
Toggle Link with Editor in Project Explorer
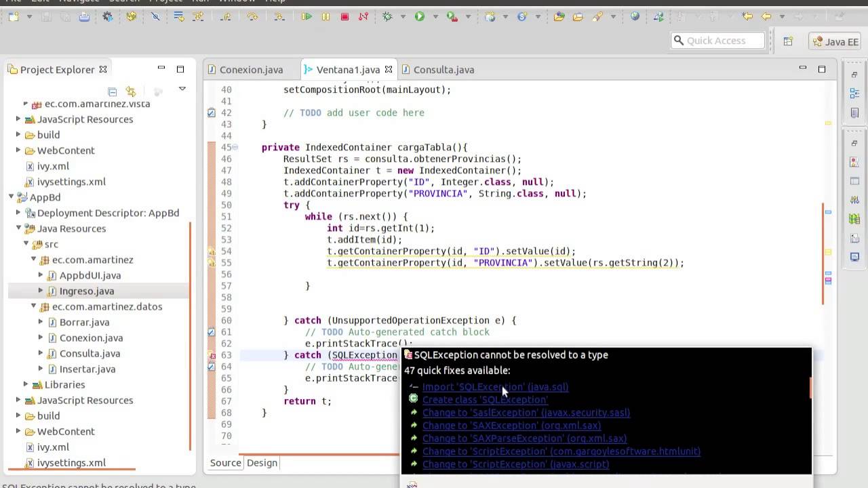pos(131,91)
